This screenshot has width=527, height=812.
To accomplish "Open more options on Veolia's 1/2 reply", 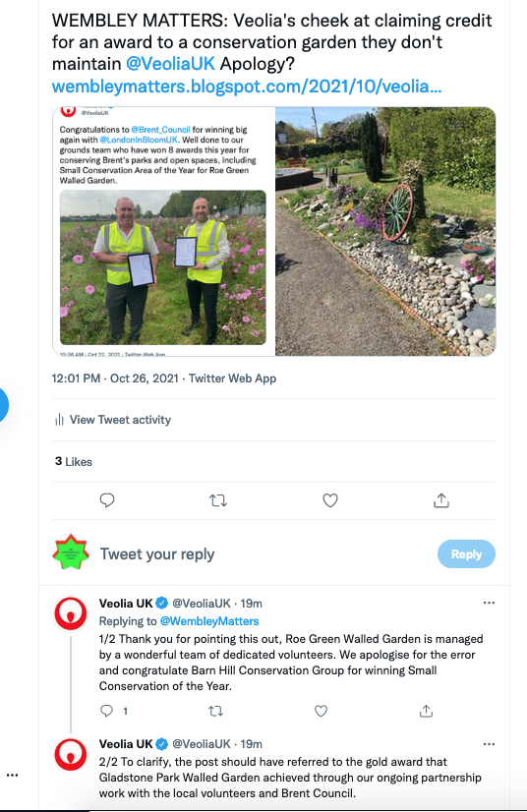I will [489, 603].
